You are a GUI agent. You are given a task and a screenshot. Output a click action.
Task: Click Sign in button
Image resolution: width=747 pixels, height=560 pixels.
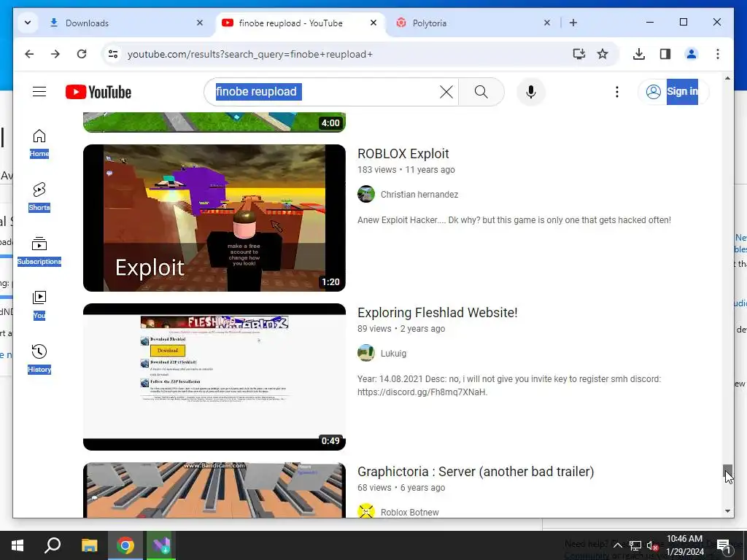click(x=672, y=92)
